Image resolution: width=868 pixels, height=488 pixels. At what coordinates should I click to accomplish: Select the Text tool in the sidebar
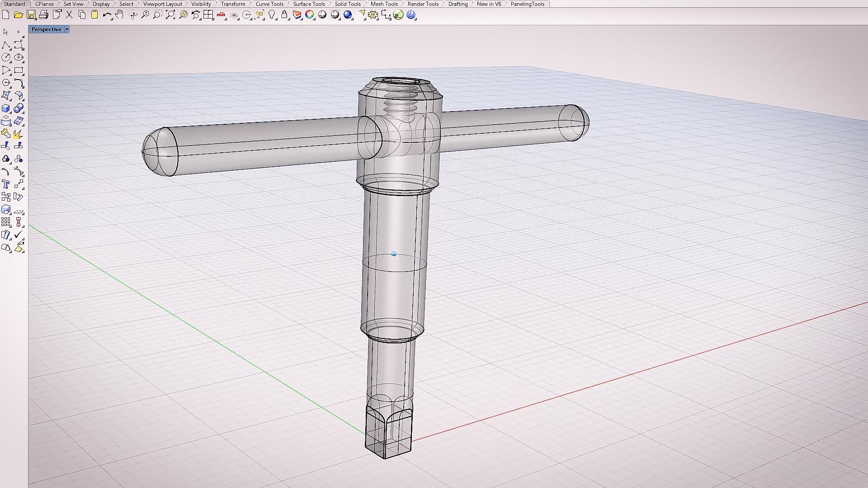point(6,184)
